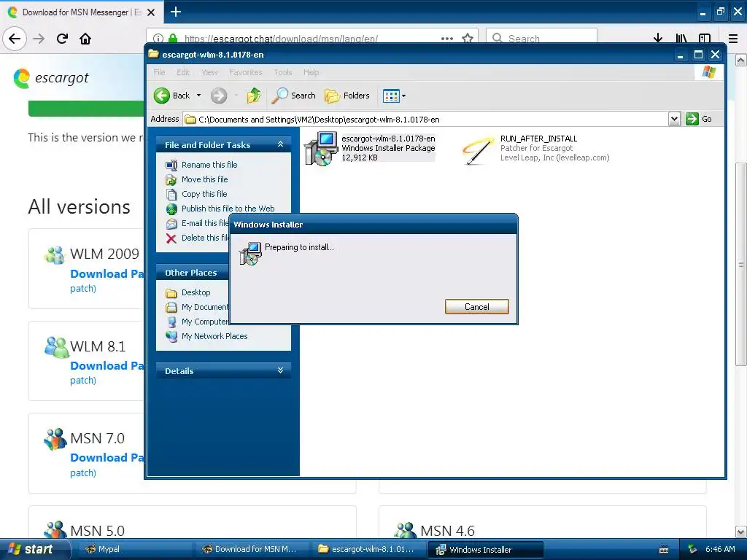Screen dimensions: 747x560
Task: Open the browser downloads arrow
Action: pos(658,39)
